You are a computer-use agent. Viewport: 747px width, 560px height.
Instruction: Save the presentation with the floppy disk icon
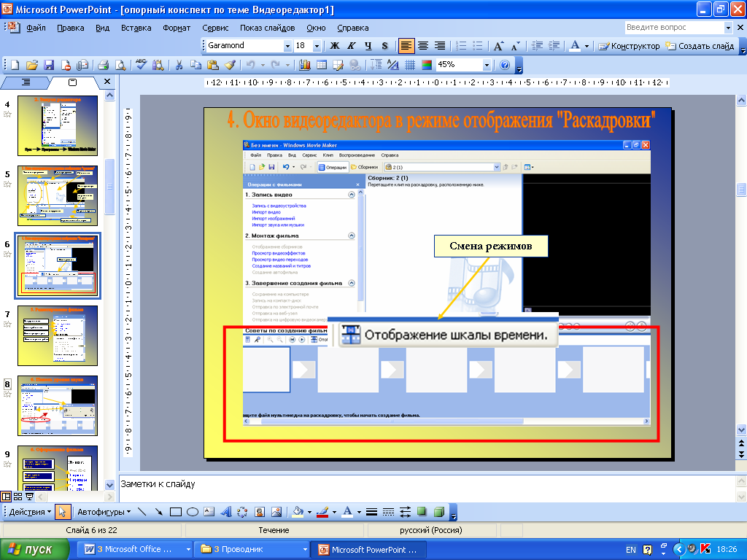click(x=49, y=65)
